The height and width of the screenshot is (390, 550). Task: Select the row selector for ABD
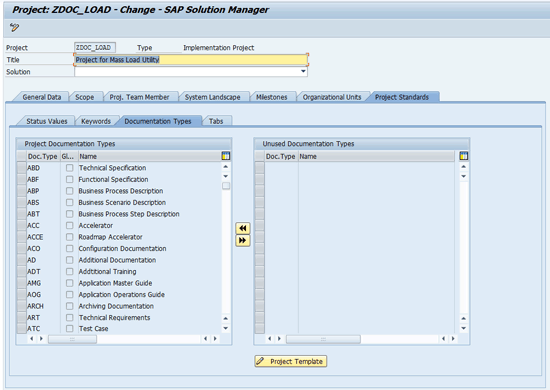[x=21, y=168]
